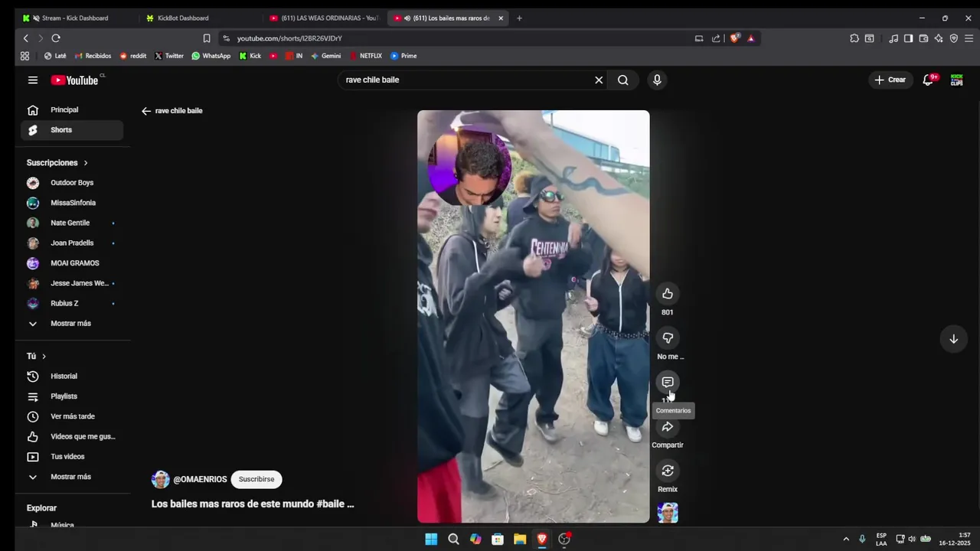Open Outdoor Boys channel subscription
This screenshot has width=980, height=551.
click(x=72, y=183)
